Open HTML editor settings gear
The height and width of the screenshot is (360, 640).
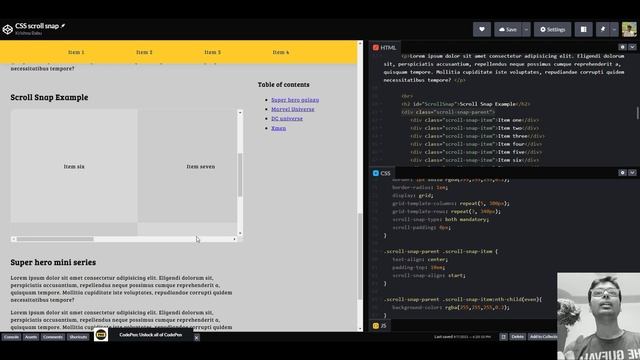tap(622, 47)
